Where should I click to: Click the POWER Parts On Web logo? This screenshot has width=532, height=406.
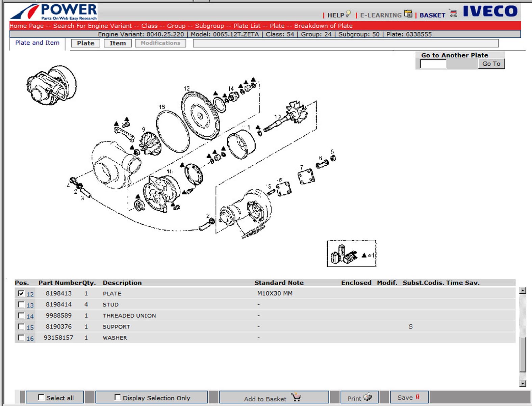pos(54,12)
